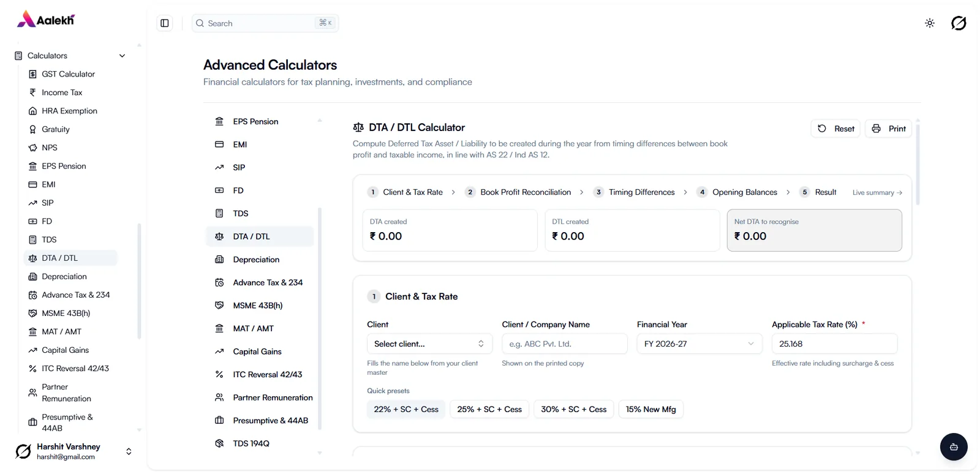This screenshot has height=474, width=980.
Task: Click SIP trend icon in inner calculator list
Action: point(219,167)
